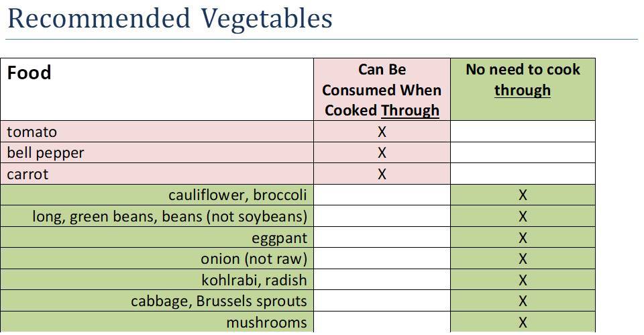
Task: Click the X in the cauliflower, broccoli row
Action: 523,195
